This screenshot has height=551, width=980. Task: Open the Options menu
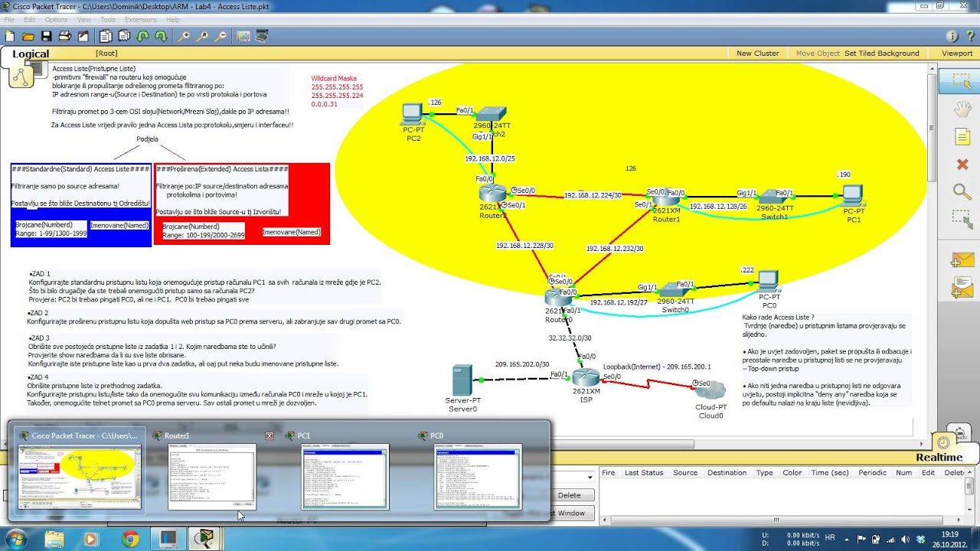pos(56,19)
